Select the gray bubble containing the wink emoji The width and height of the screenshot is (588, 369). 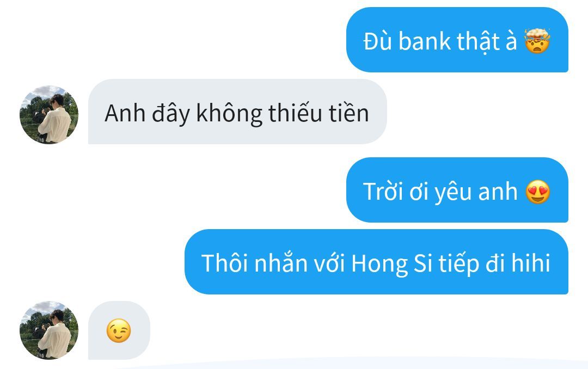[x=119, y=330]
